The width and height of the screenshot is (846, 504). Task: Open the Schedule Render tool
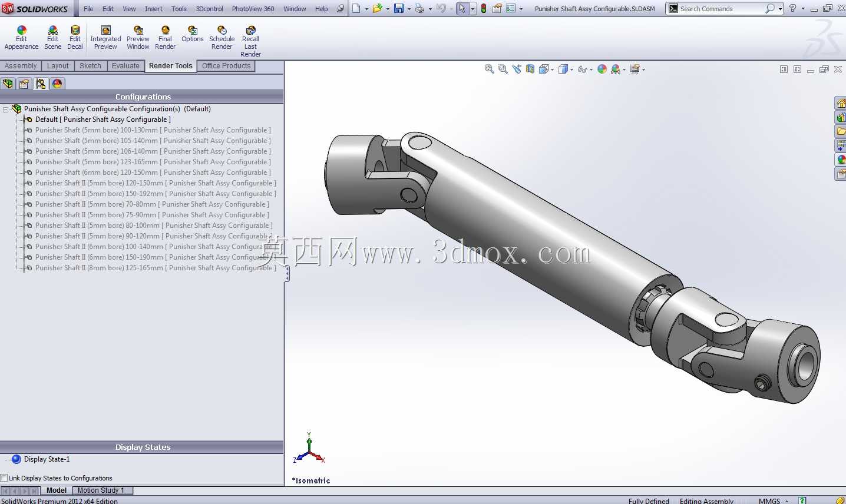coord(222,38)
